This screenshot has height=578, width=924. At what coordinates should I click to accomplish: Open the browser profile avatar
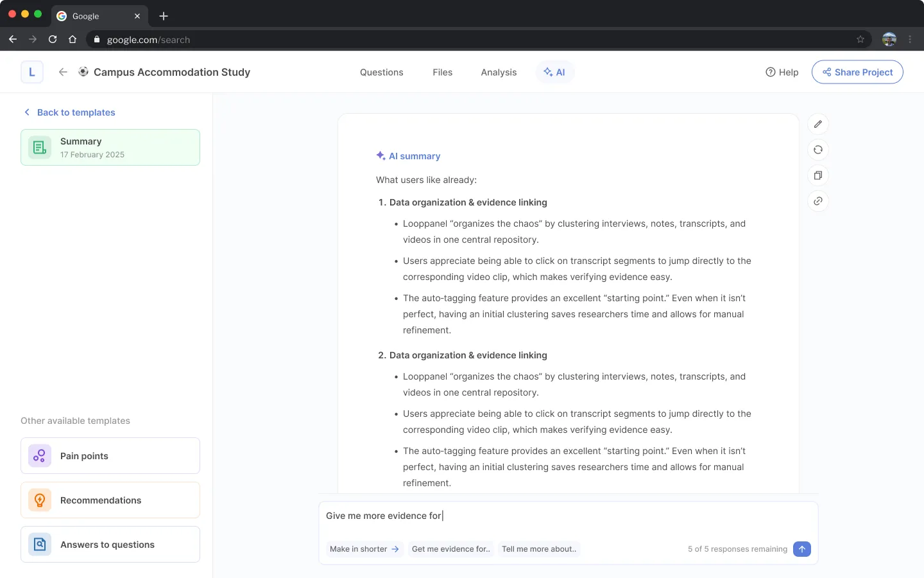point(889,39)
